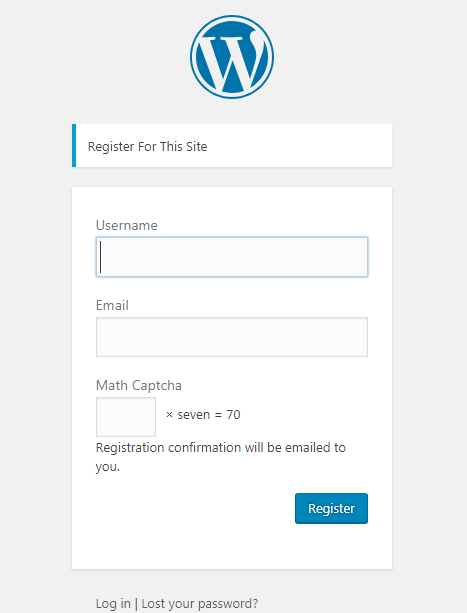Click the multiplication sign beside captcha box
The height and width of the screenshot is (613, 467).
169,415
